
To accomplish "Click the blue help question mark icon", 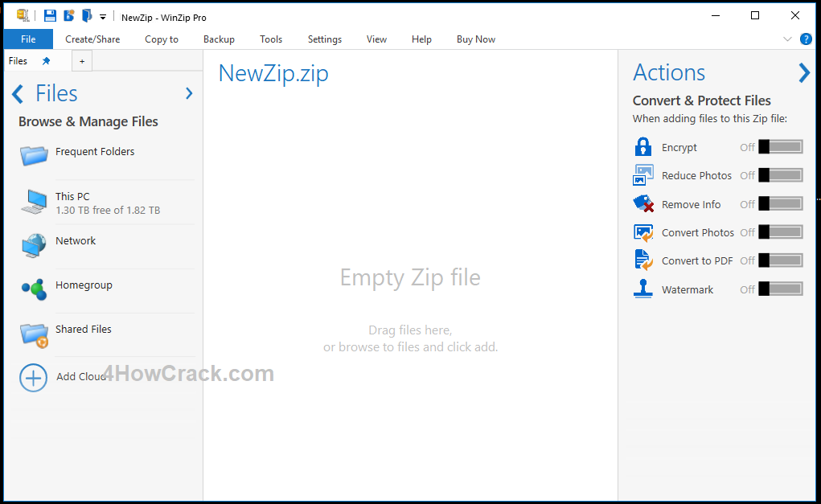I will point(806,39).
